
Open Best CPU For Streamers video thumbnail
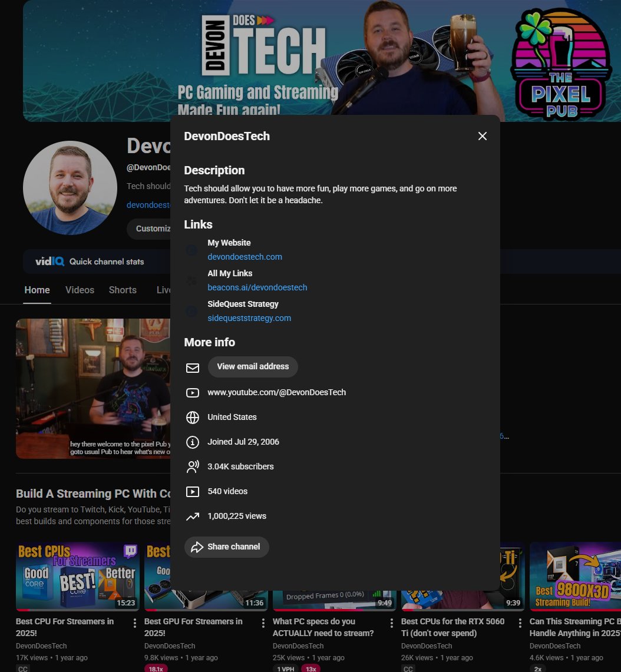[78, 576]
